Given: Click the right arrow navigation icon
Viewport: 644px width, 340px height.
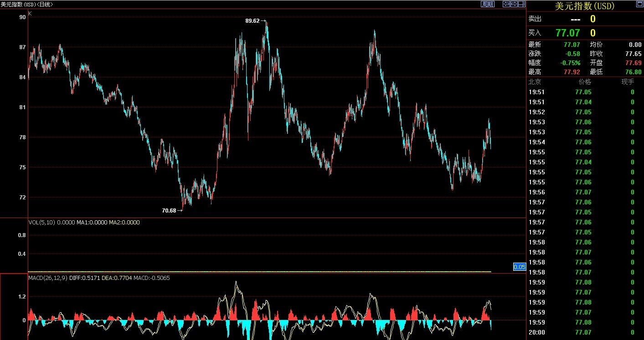Looking at the screenshot, I should pos(514,4).
